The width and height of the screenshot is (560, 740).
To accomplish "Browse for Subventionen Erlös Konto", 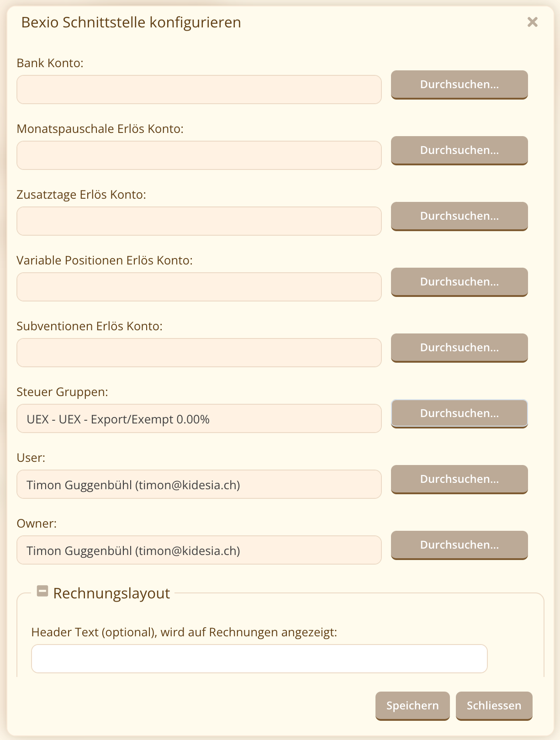I will click(459, 348).
